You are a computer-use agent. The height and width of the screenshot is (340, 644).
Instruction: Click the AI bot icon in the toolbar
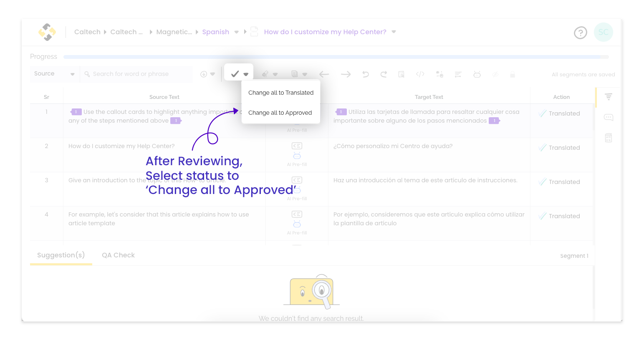[477, 74]
